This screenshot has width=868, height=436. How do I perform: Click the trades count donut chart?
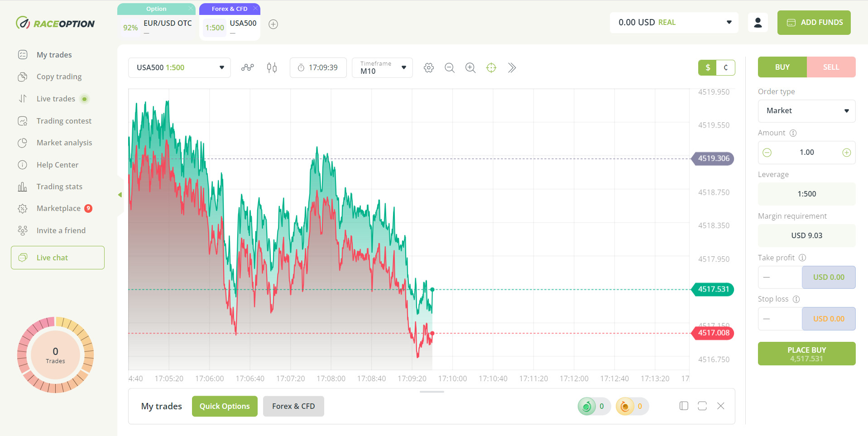click(55, 355)
